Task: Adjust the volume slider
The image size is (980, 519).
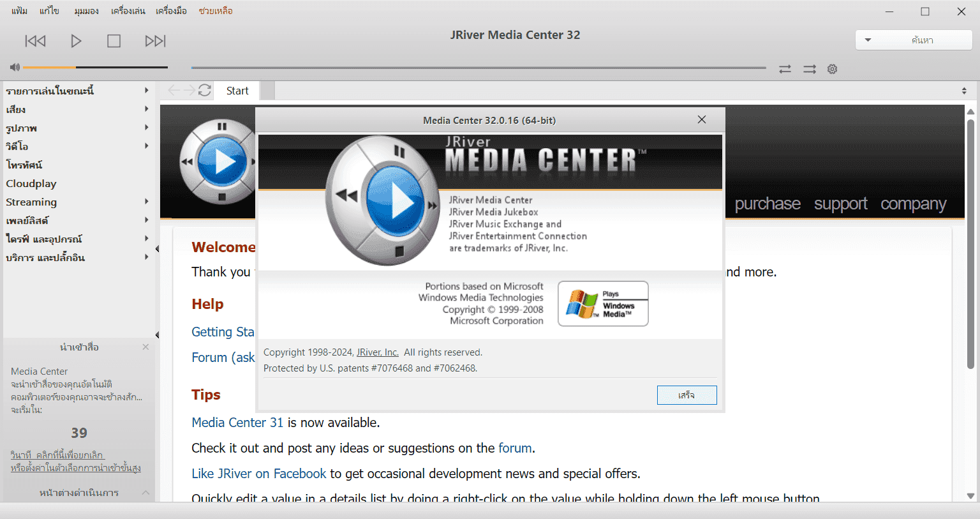Action: tap(95, 67)
